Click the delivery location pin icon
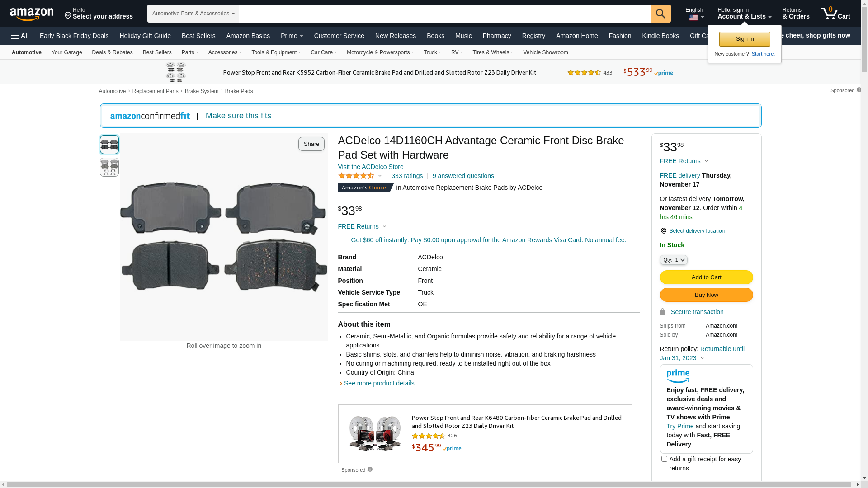The image size is (868, 488). [x=663, y=231]
